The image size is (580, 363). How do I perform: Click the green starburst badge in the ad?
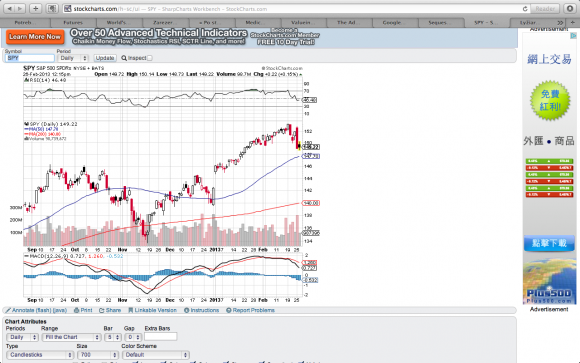550,100
